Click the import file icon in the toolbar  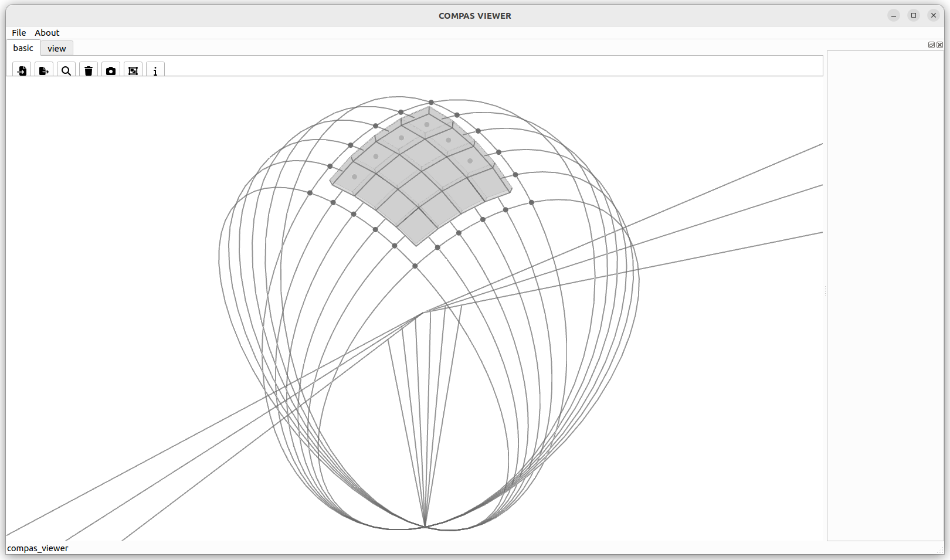pos(22,71)
